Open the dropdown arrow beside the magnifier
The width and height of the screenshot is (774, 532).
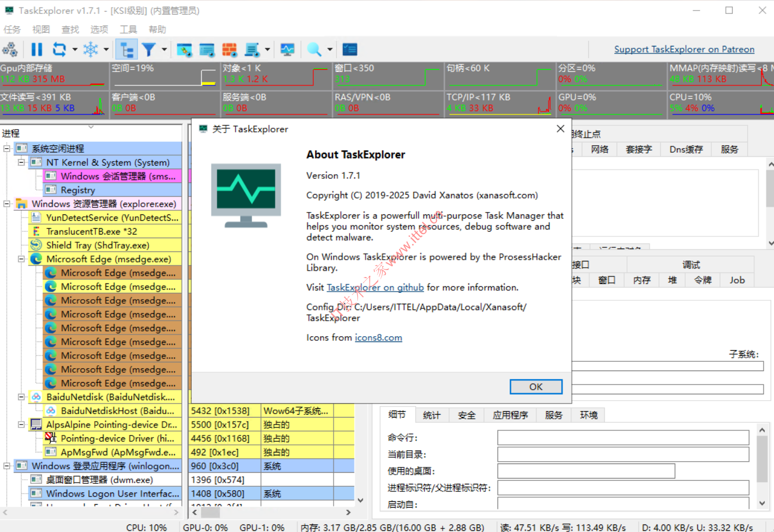[329, 50]
